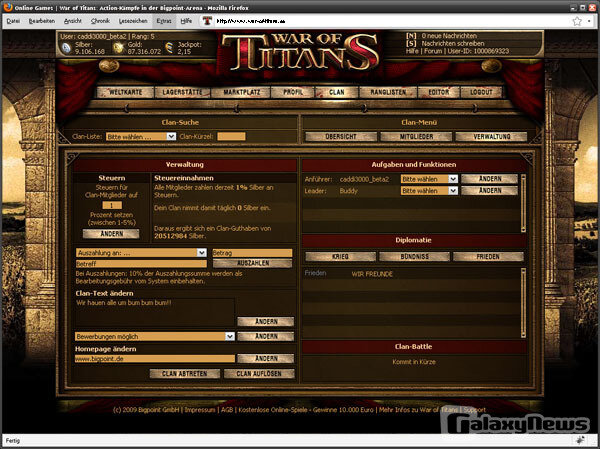
Task: Click the Gold coin icon
Action: 118,48
